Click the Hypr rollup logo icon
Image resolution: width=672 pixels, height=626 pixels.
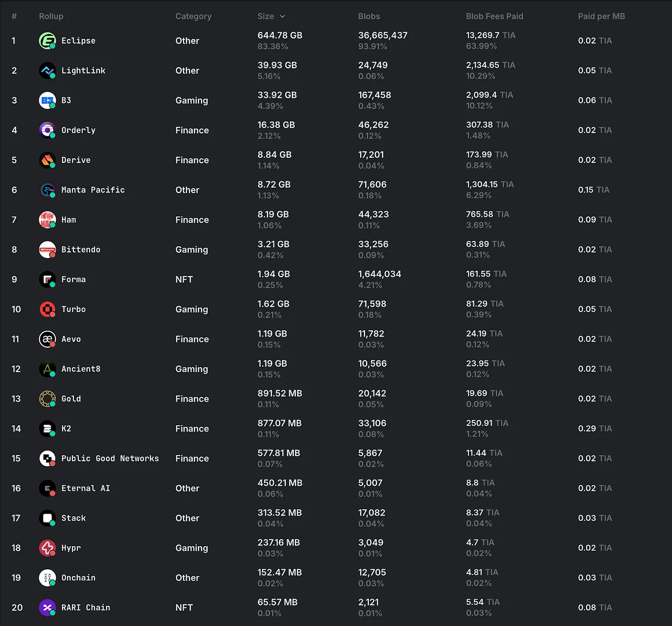pos(47,548)
